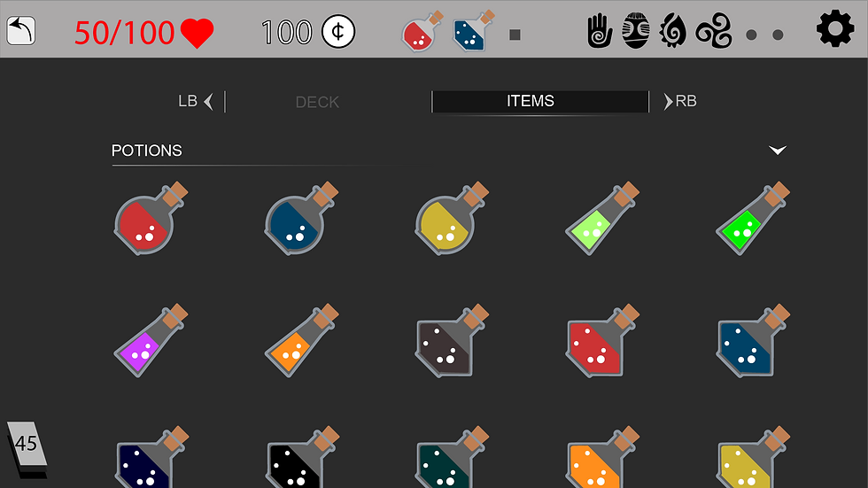Choose the orange triangular potion

point(302,340)
